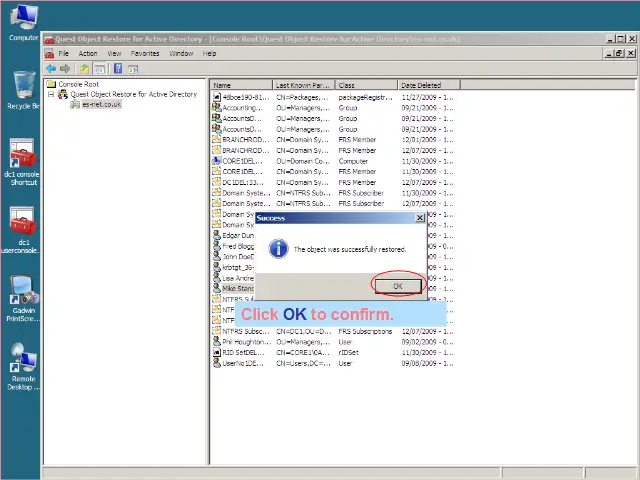Viewport: 640px width, 480px height.
Task: Click the Back arrow toolbar icon
Action: pyautogui.click(x=52, y=68)
